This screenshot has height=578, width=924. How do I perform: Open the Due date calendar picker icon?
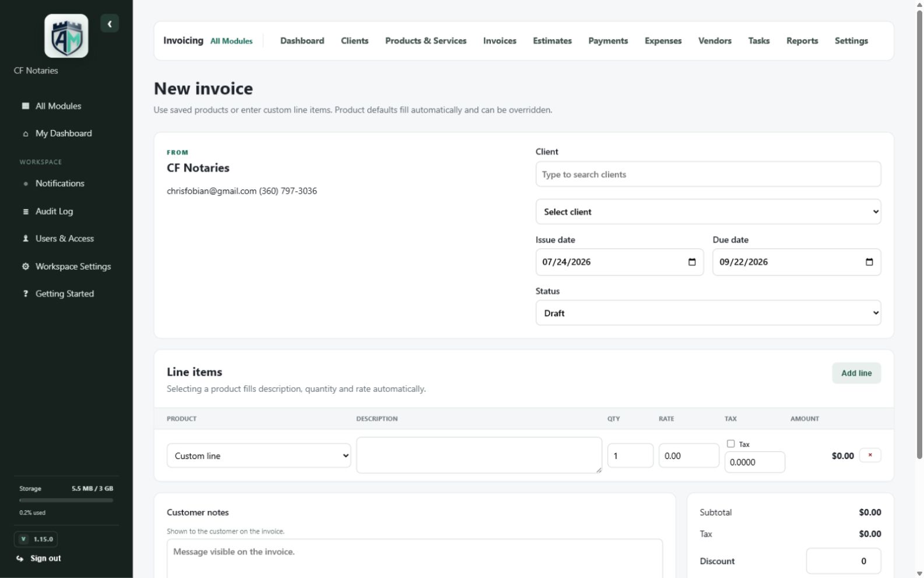pos(869,262)
